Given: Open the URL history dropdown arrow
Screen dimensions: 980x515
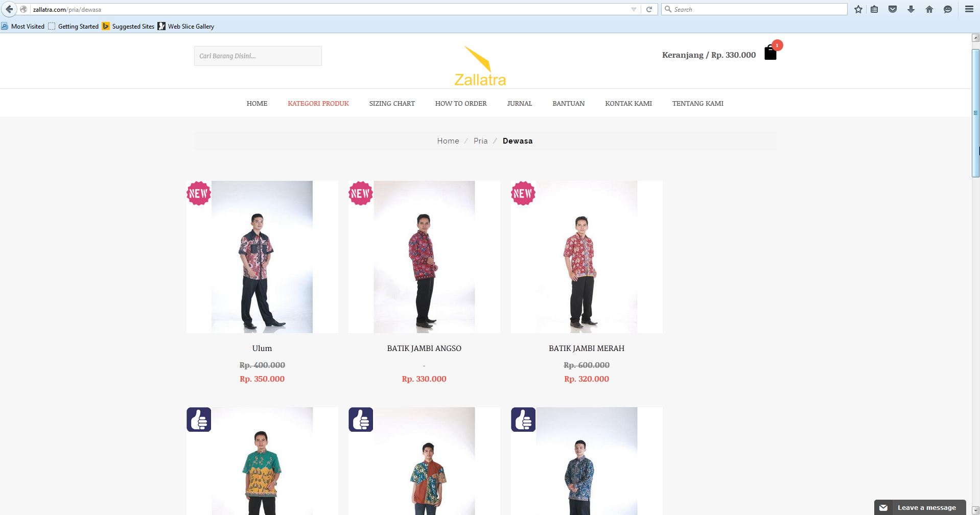Looking at the screenshot, I should point(634,9).
